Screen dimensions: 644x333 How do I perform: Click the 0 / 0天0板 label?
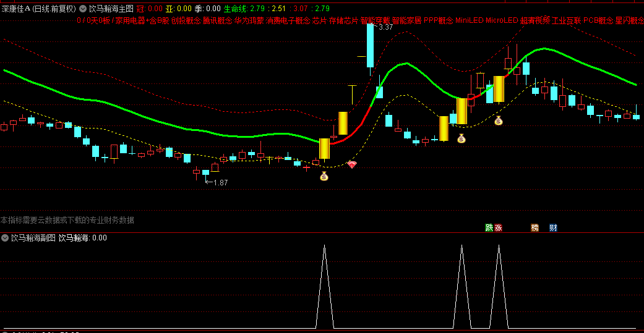(x=93, y=20)
